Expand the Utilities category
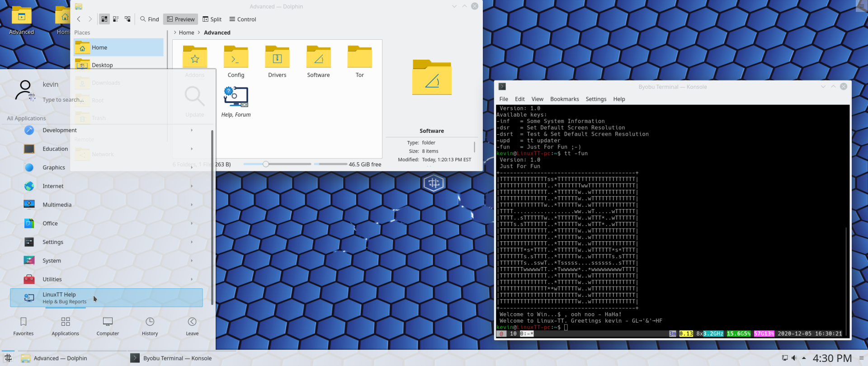 pyautogui.click(x=107, y=279)
